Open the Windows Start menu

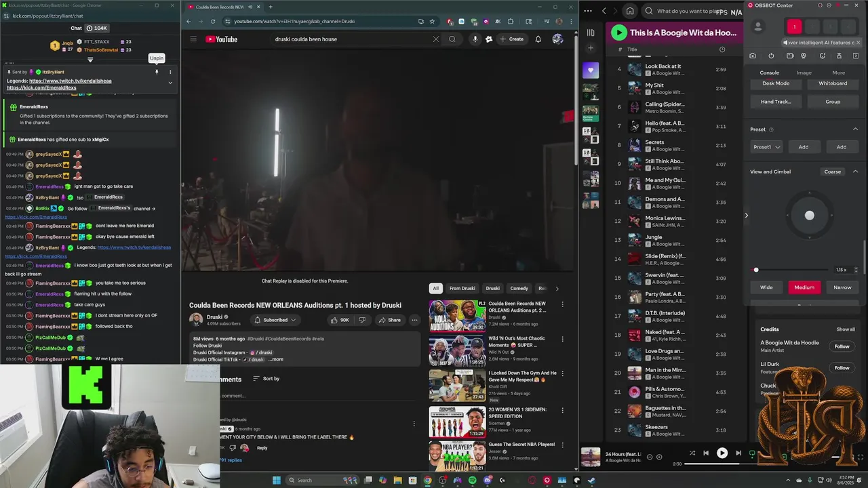pyautogui.click(x=276, y=481)
